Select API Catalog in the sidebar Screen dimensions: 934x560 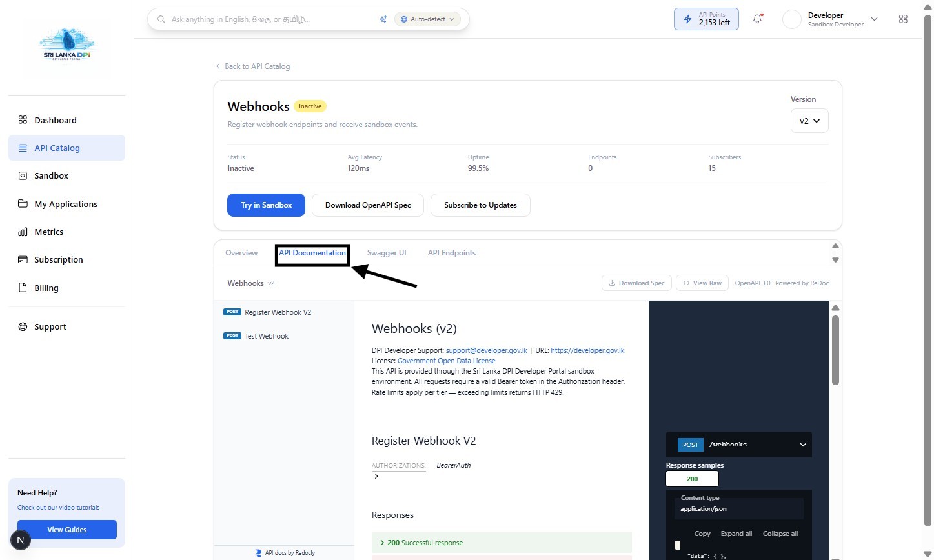pos(66,148)
